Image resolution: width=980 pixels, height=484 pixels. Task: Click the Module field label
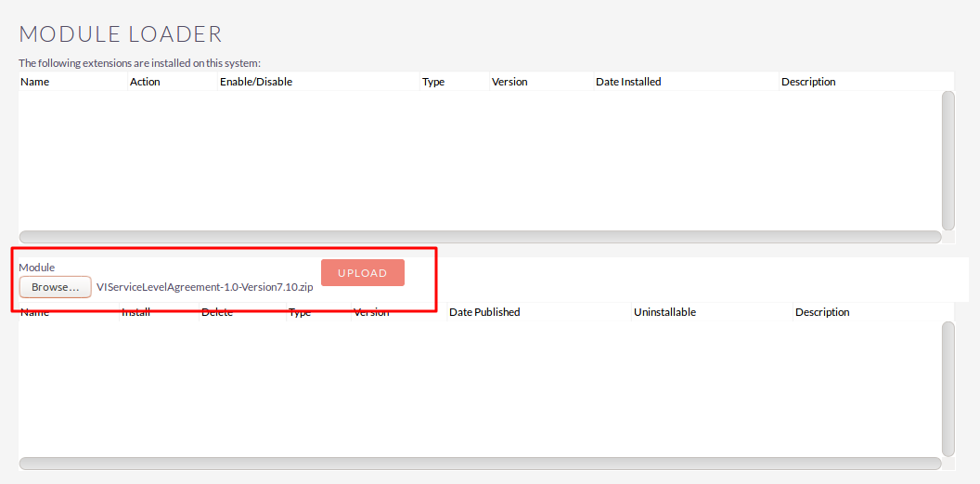pyautogui.click(x=37, y=267)
